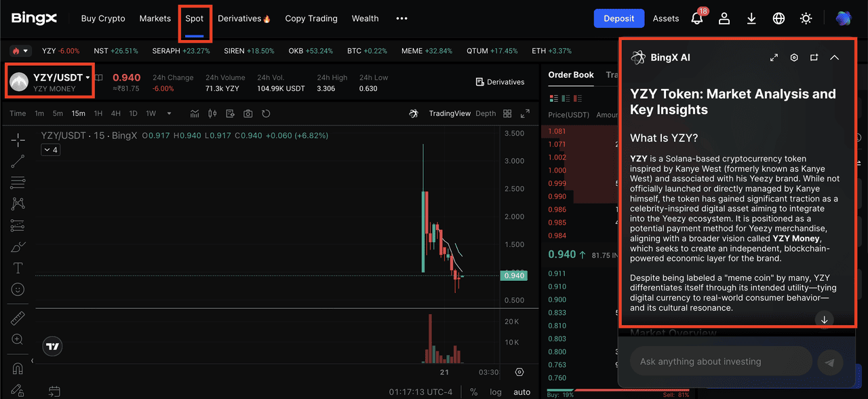Image resolution: width=868 pixels, height=399 pixels.
Task: Start a new BingX AI chat
Action: 814,58
